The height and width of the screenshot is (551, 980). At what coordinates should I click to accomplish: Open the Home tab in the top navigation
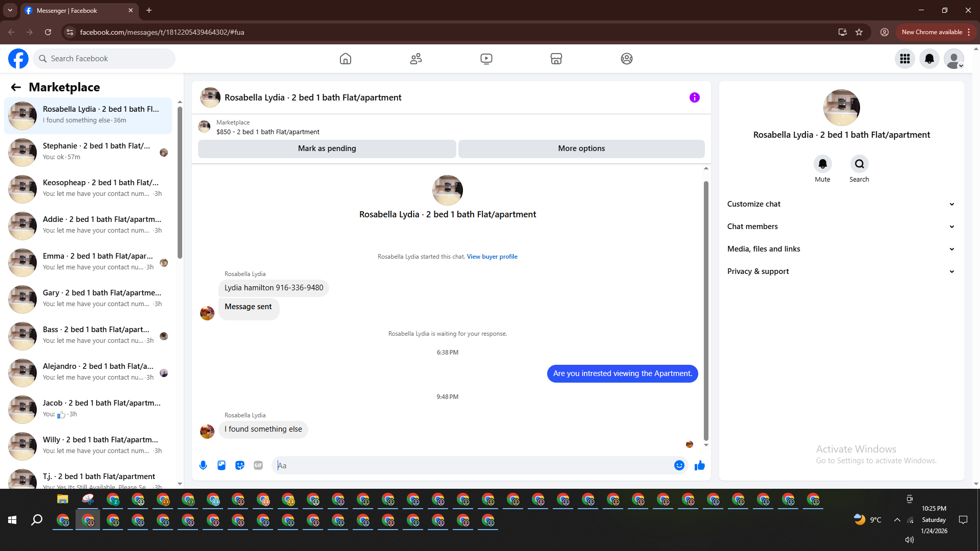(346, 59)
